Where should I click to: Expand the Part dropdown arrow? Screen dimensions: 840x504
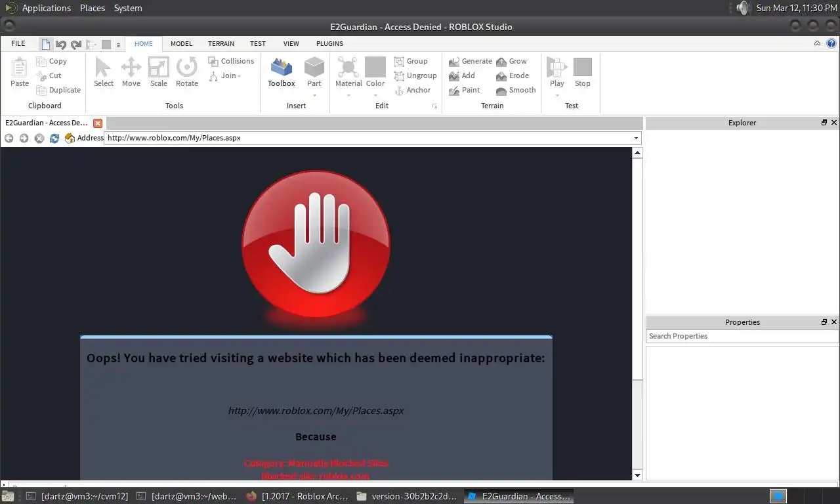pyautogui.click(x=314, y=94)
